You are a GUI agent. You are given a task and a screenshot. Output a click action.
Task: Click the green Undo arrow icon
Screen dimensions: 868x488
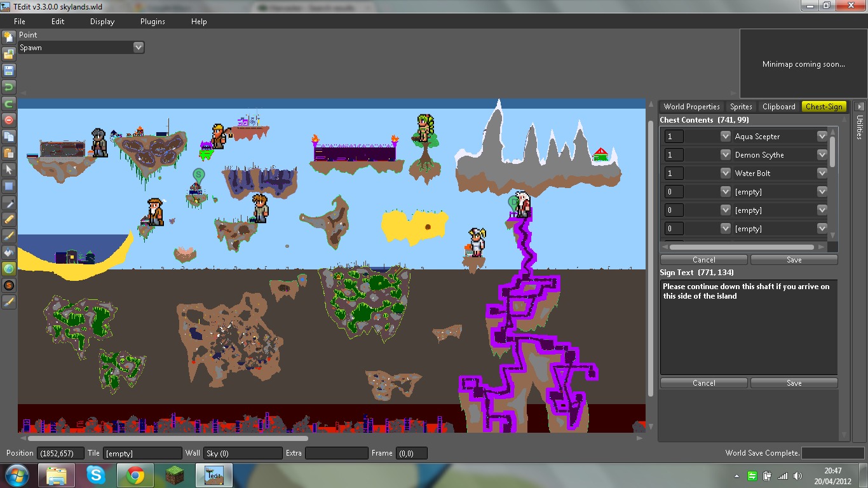pyautogui.click(x=9, y=86)
